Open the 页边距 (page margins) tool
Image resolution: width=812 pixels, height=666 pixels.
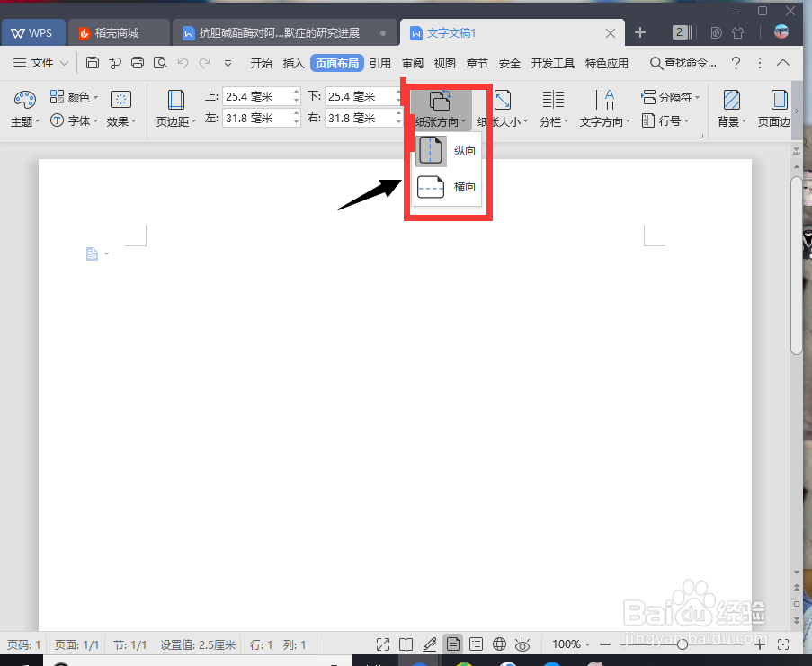[x=174, y=106]
